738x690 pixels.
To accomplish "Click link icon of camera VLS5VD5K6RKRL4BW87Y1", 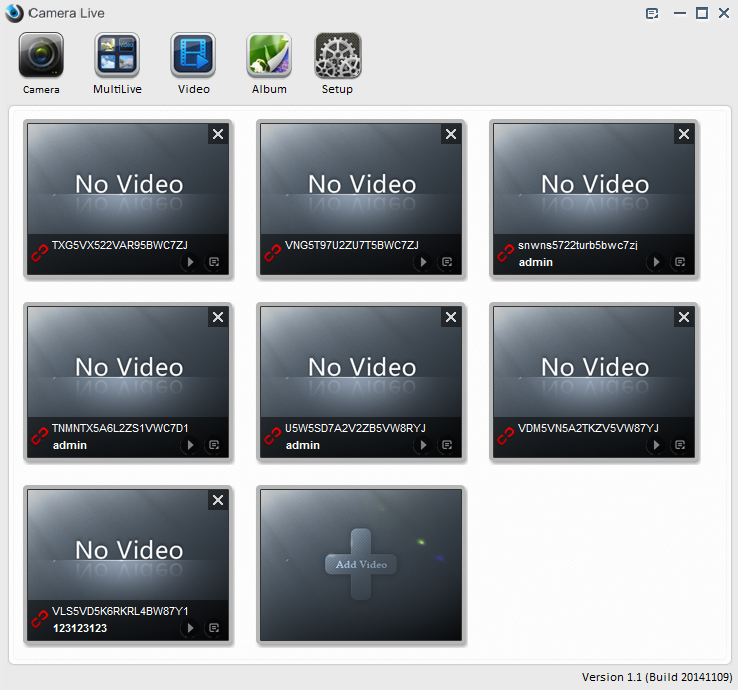I will point(39,620).
